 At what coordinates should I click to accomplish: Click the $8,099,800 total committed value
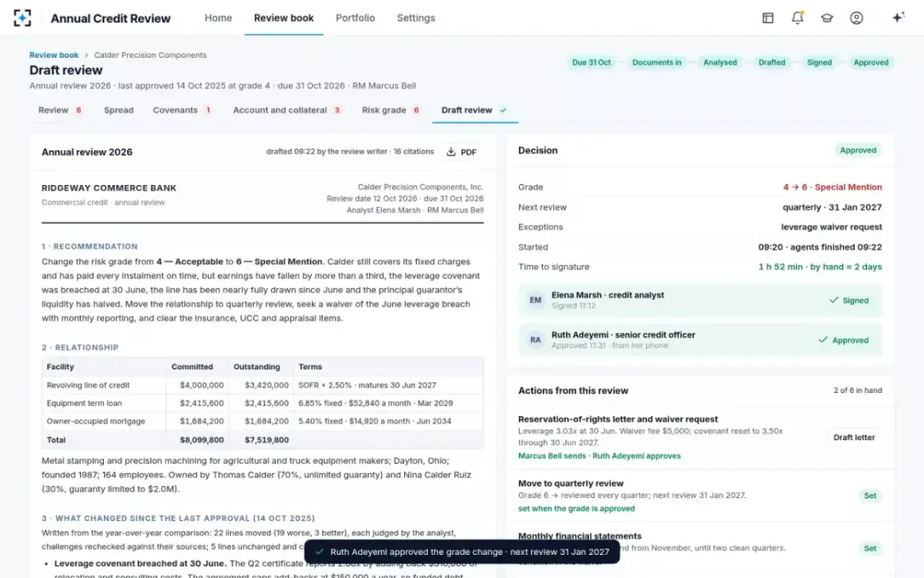[202, 440]
